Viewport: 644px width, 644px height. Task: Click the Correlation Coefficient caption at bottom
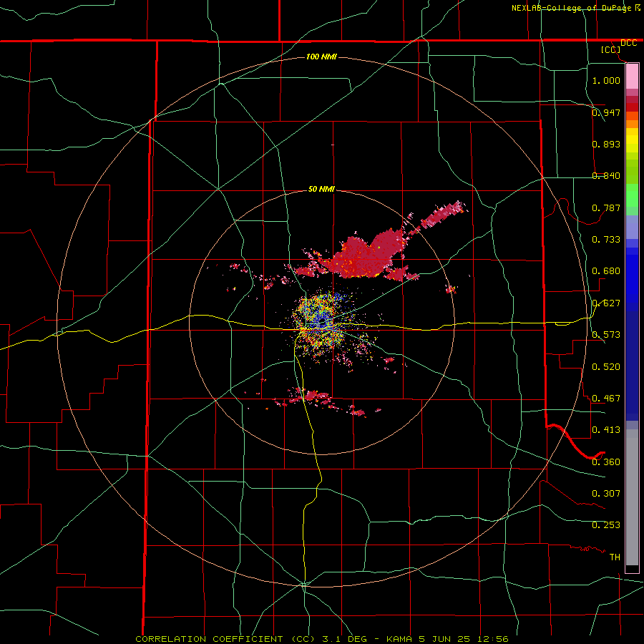[x=322, y=639]
